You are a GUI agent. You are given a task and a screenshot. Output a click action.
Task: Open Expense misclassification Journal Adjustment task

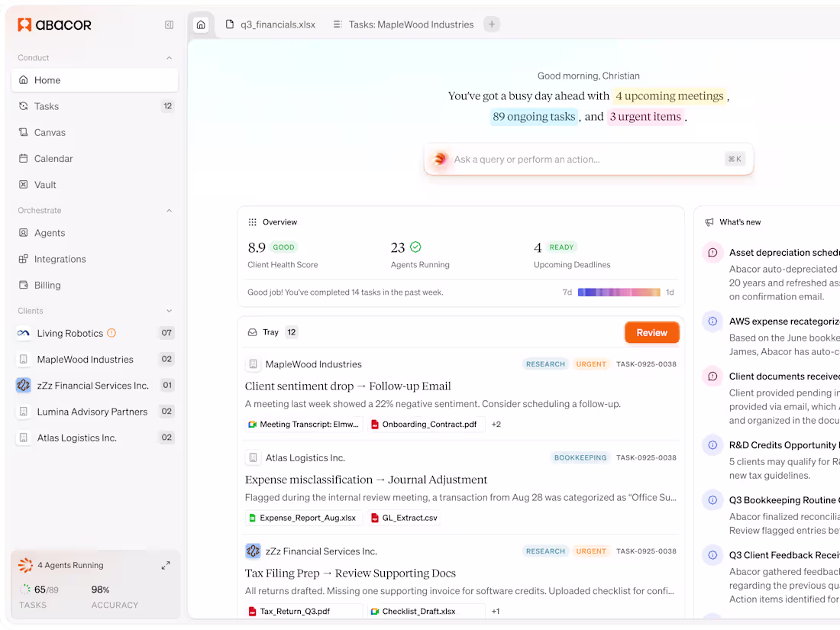pyautogui.click(x=366, y=480)
